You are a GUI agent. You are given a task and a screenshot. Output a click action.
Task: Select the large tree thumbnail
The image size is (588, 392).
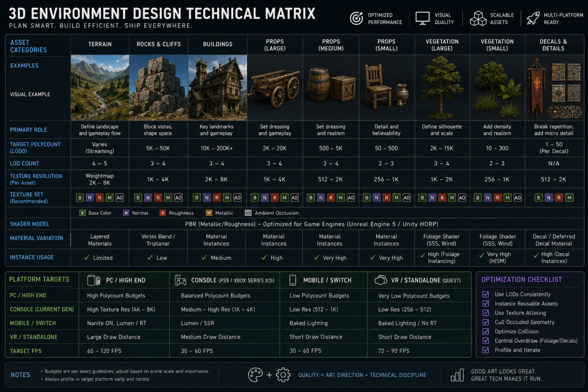pos(442,88)
